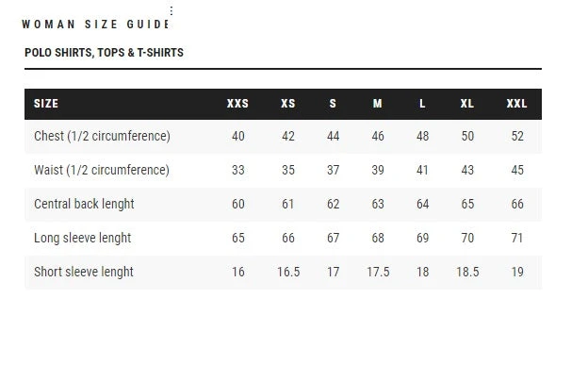This screenshot has width=588, height=382.
Task: Click the Woman Size Guide heading
Action: tap(95, 25)
